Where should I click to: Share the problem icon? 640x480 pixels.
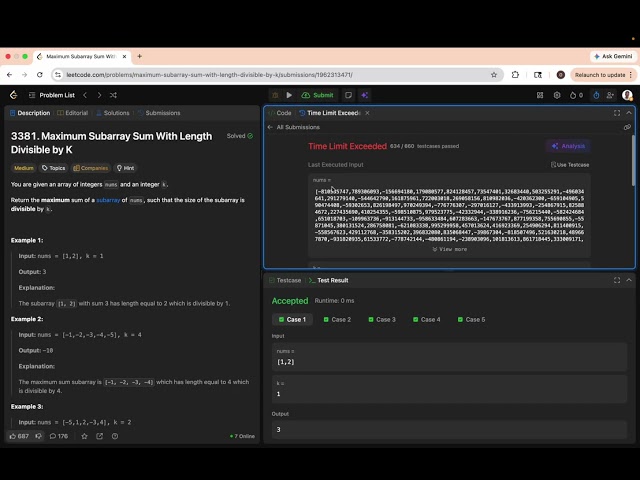coord(100,436)
